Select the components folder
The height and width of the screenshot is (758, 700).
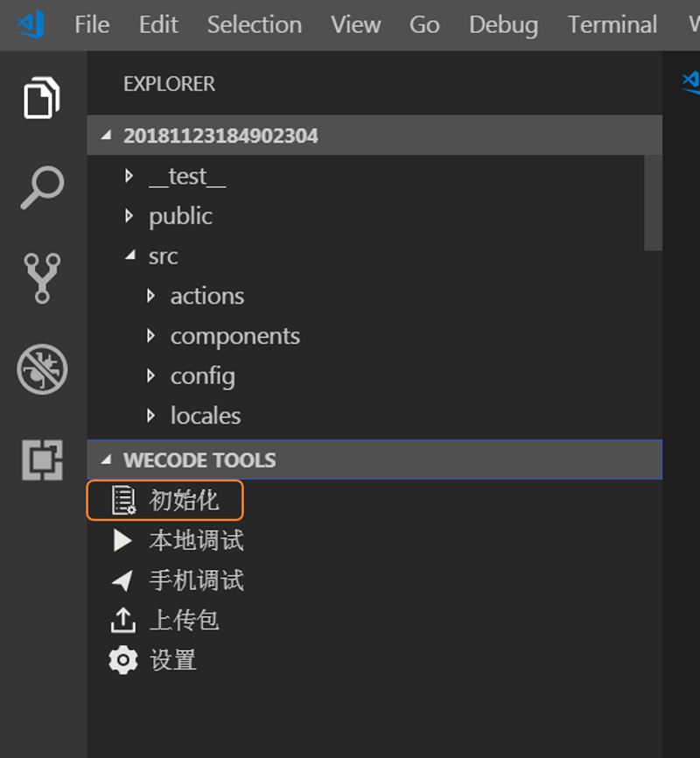(234, 336)
